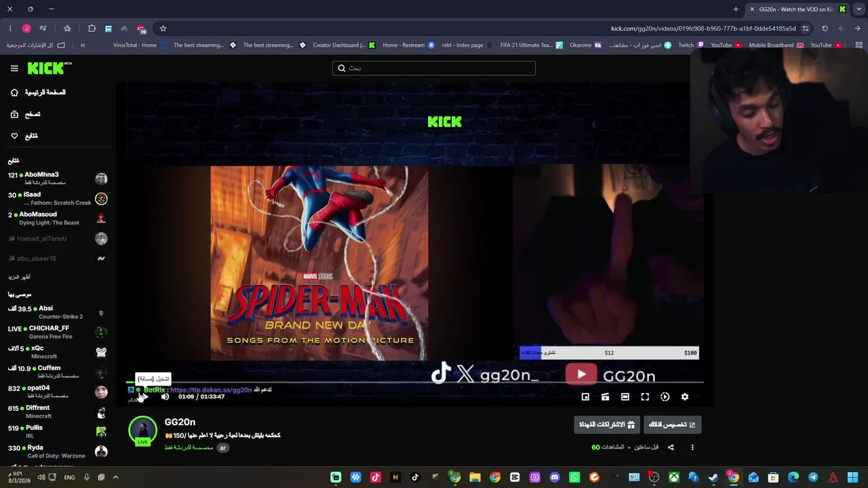Click the Kick search field

point(434,68)
